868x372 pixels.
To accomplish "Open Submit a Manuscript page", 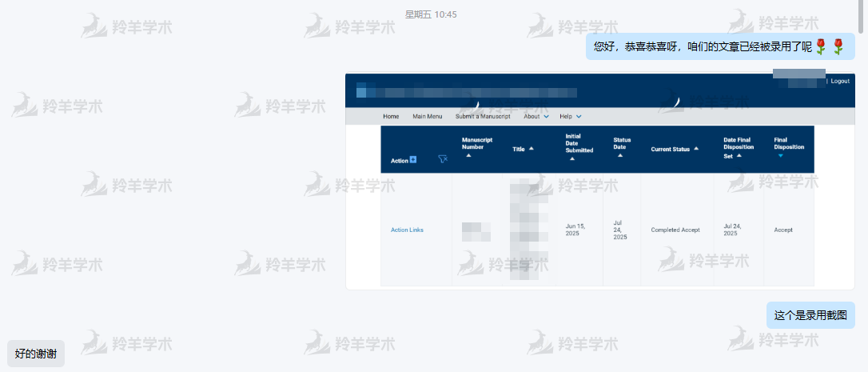I will point(482,117).
